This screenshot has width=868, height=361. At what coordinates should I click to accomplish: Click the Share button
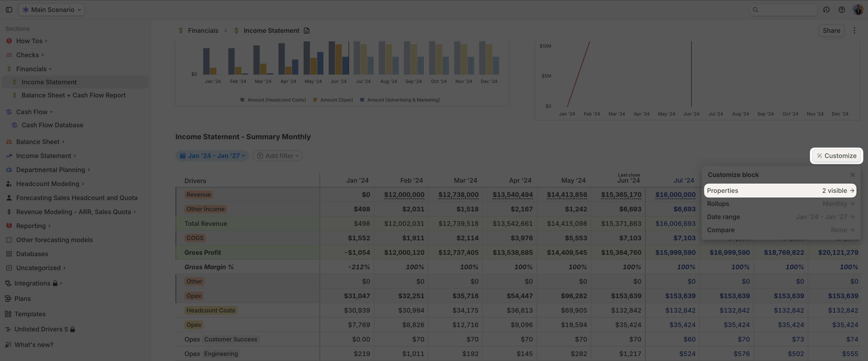(831, 30)
